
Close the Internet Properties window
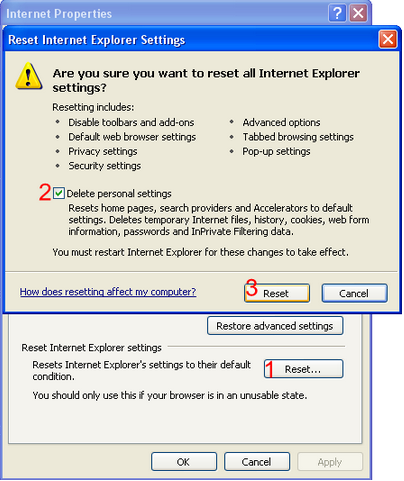tap(358, 13)
